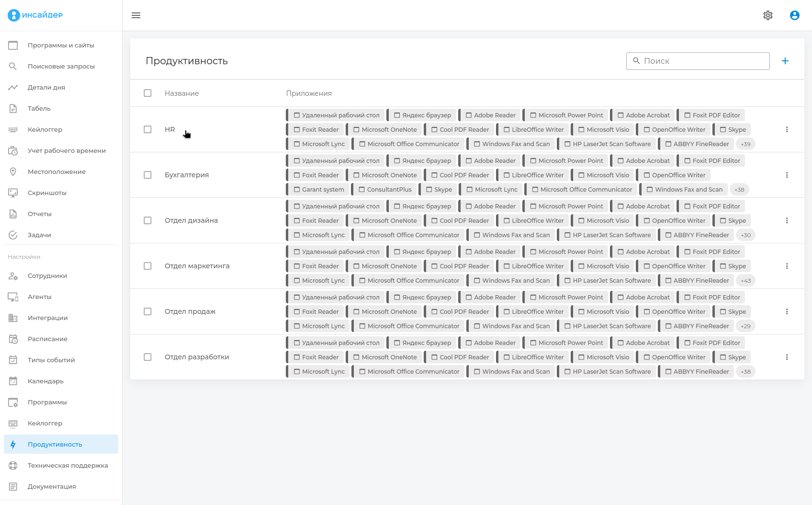Go to Учет рабочего времени section

[67, 150]
